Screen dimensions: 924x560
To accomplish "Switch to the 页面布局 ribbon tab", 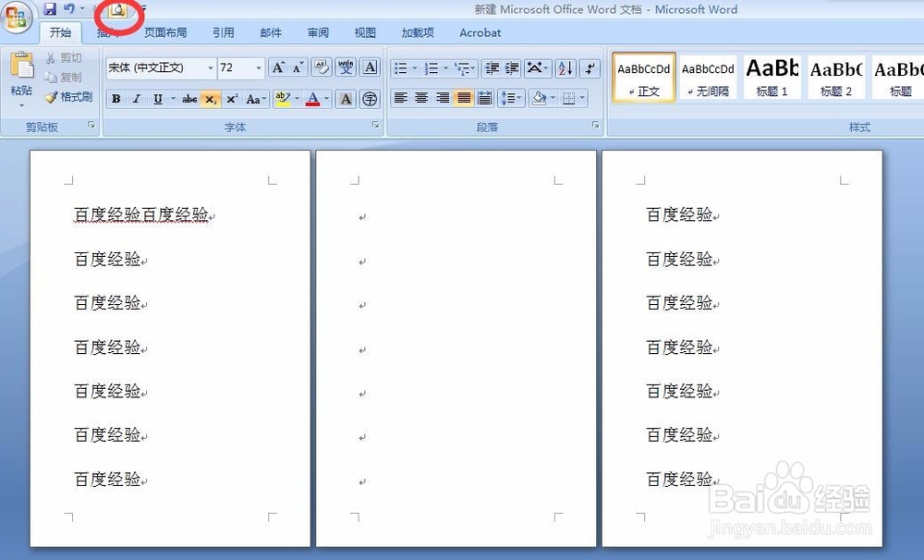I will [164, 32].
